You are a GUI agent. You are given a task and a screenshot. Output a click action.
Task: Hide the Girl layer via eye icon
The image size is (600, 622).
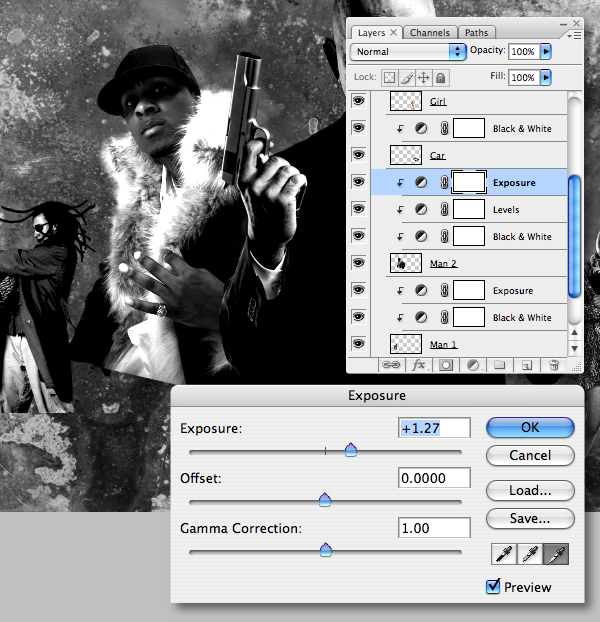coord(358,101)
